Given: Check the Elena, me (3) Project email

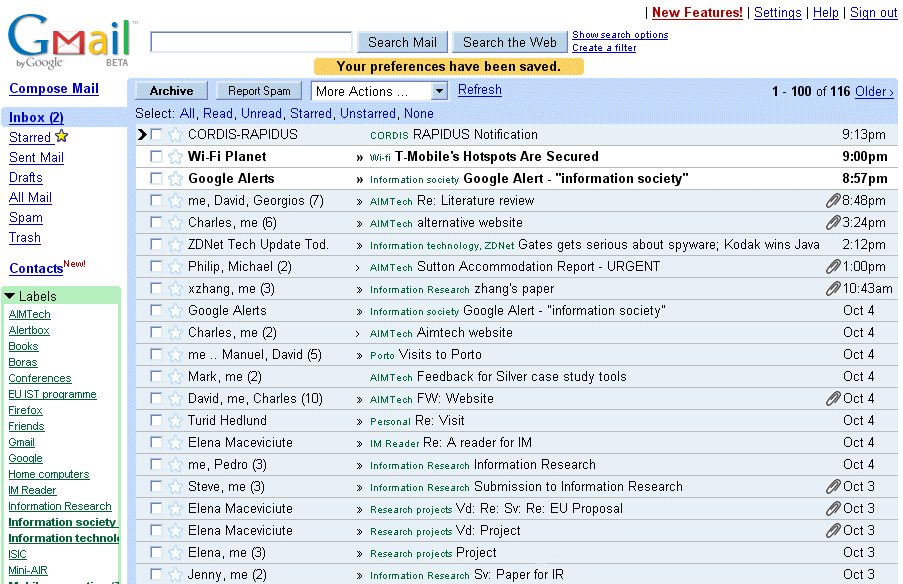Looking at the screenshot, I should pyautogui.click(x=155, y=552).
